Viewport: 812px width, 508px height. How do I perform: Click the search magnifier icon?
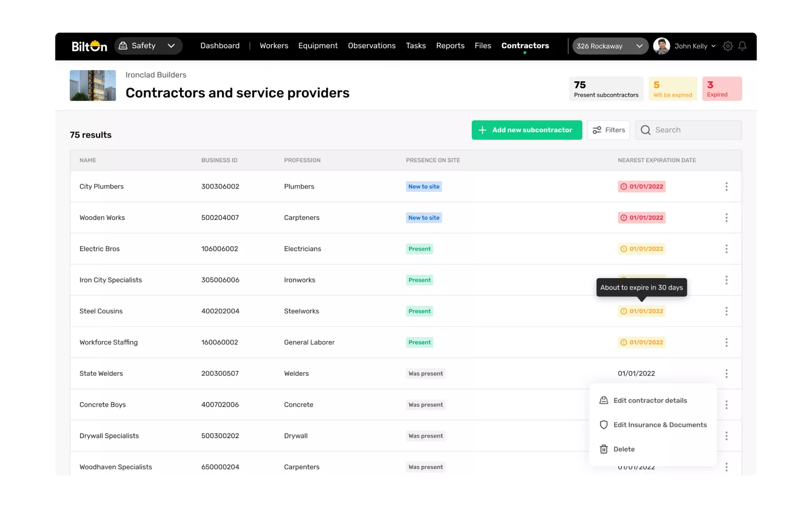click(645, 130)
